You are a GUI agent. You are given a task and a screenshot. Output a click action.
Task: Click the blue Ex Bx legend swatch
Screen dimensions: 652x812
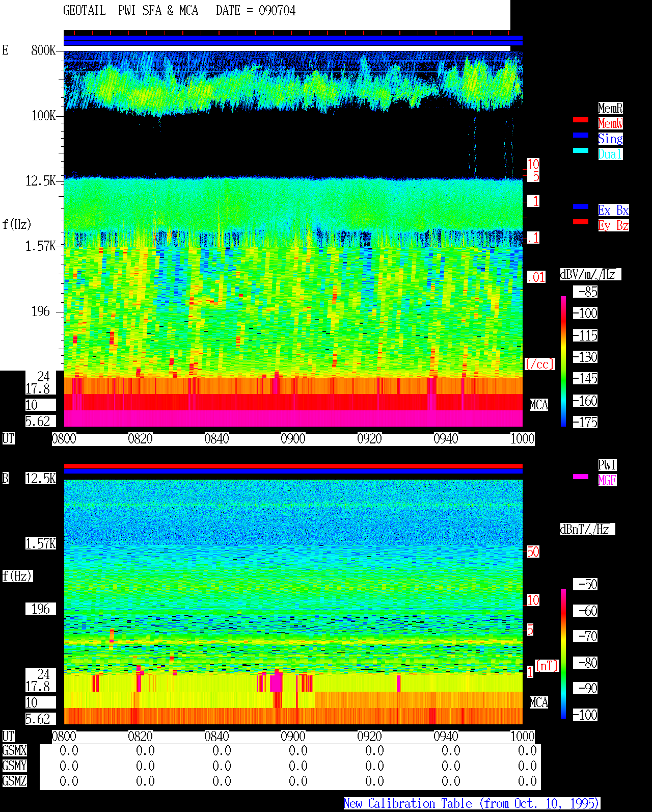pos(581,206)
